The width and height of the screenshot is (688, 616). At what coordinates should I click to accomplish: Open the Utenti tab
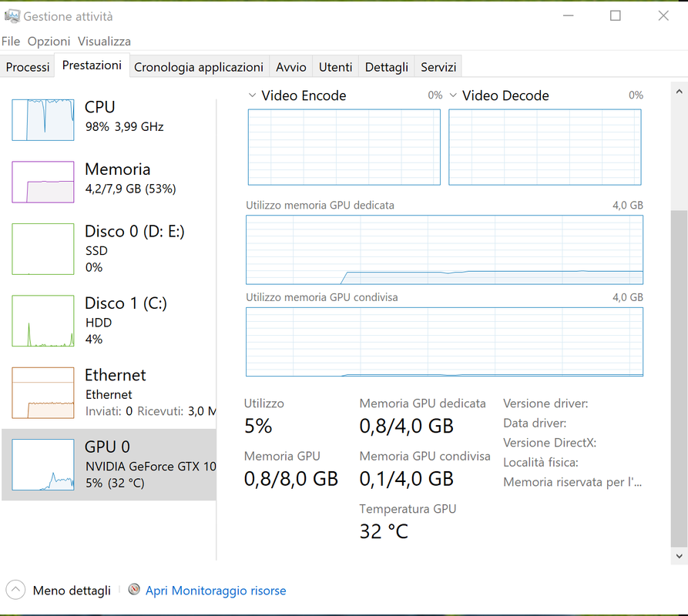click(336, 67)
